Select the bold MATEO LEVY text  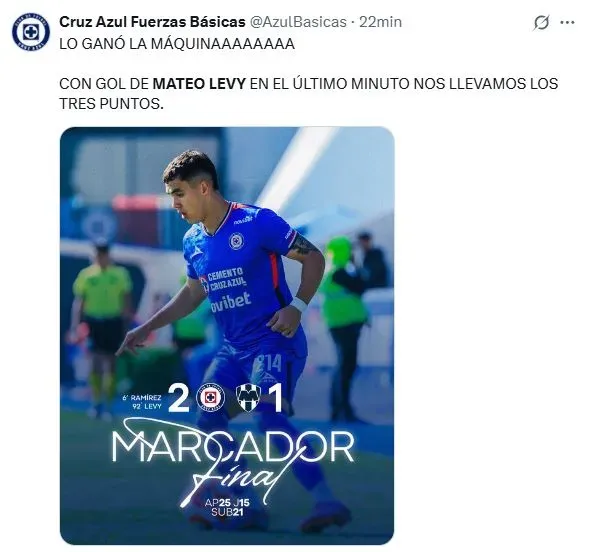199,83
